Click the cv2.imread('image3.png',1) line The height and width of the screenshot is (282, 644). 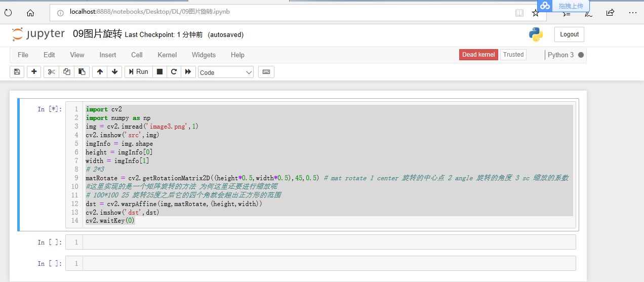(x=142, y=127)
